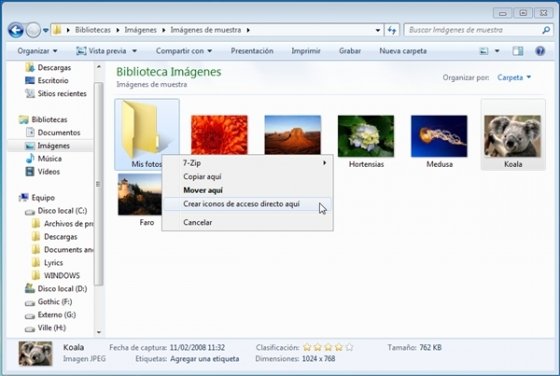This screenshot has width=560, height=376.
Task: Expand arrow after Imágenes de muestra breadcrumb
Action: (x=248, y=30)
